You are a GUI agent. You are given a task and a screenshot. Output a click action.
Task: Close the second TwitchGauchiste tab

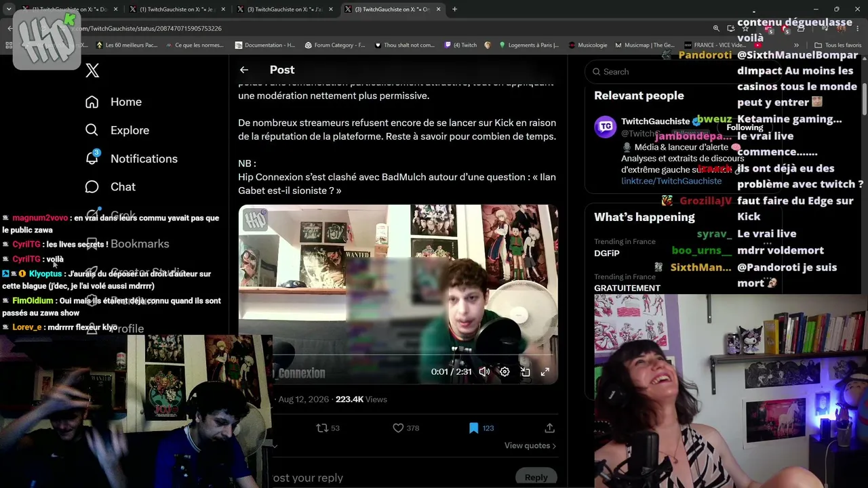pos(223,9)
